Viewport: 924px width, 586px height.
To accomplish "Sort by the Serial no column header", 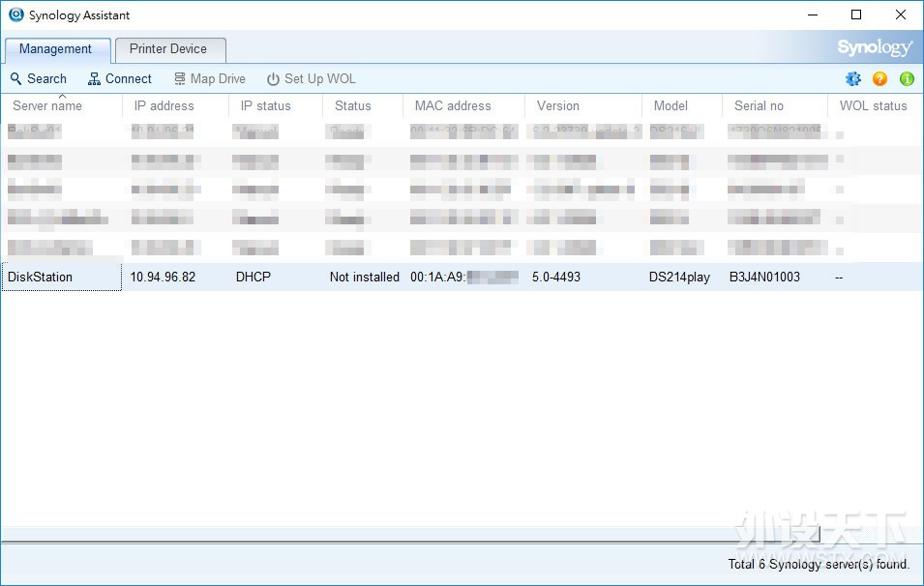I will tap(775, 106).
